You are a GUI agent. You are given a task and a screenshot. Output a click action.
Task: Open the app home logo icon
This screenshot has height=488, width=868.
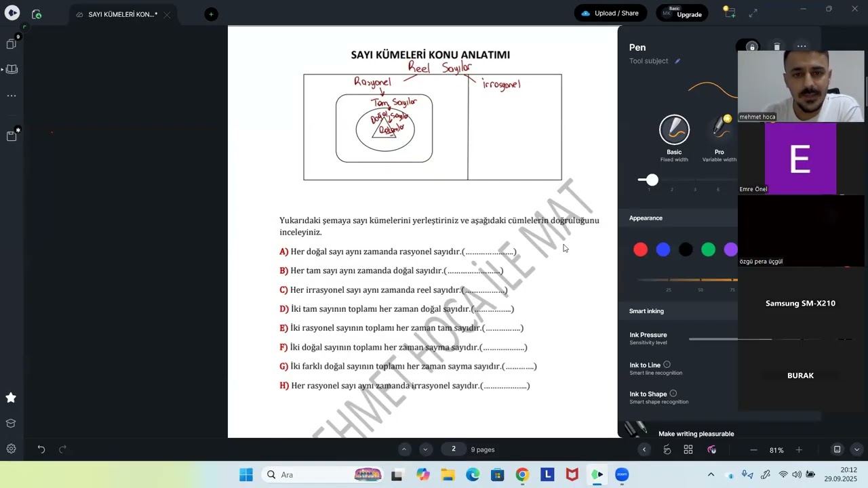[x=12, y=14]
